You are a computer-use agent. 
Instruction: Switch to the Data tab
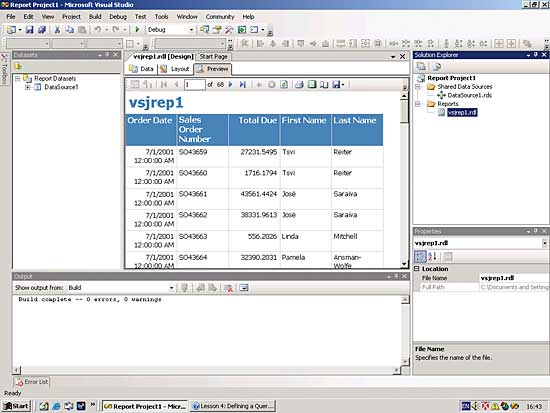click(141, 69)
